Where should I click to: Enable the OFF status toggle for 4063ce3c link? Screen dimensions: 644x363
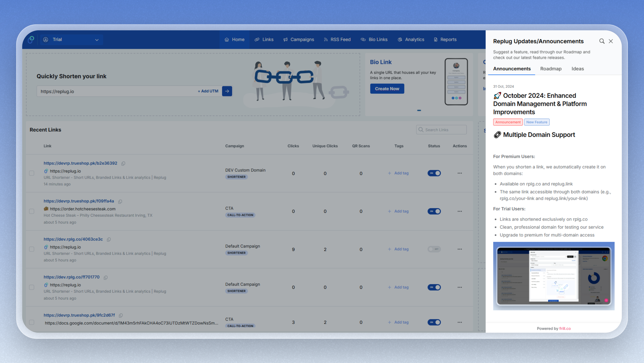[x=434, y=249]
